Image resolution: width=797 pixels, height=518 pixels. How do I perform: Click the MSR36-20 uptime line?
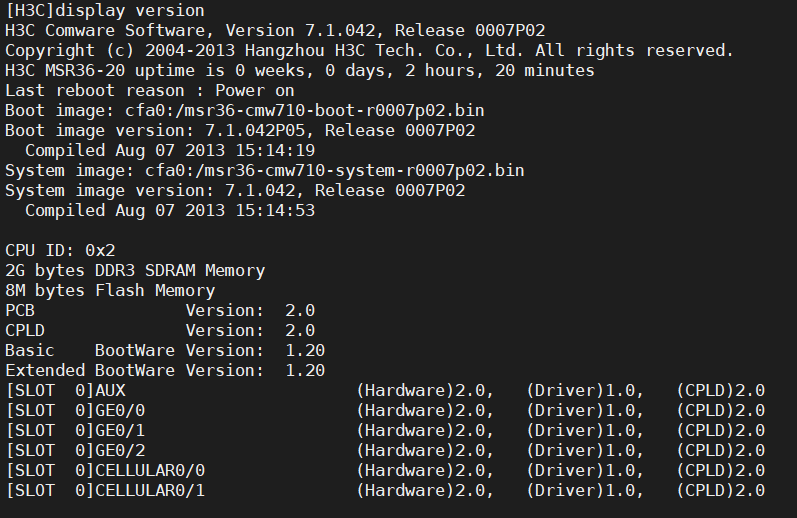point(299,70)
